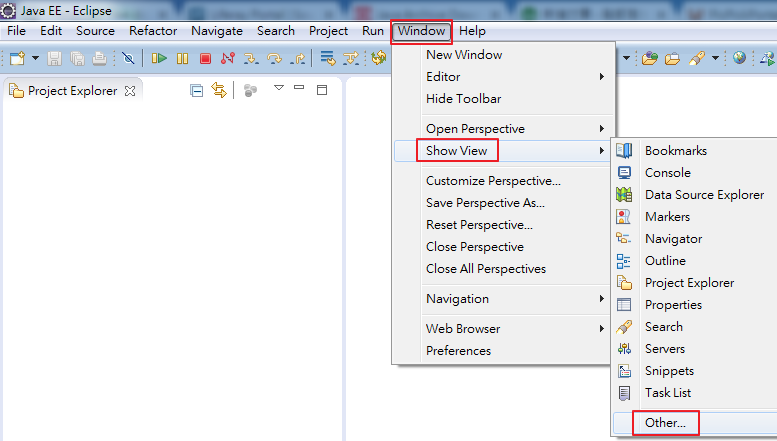Expand the Editor submenu
777x441 pixels.
click(x=503, y=77)
